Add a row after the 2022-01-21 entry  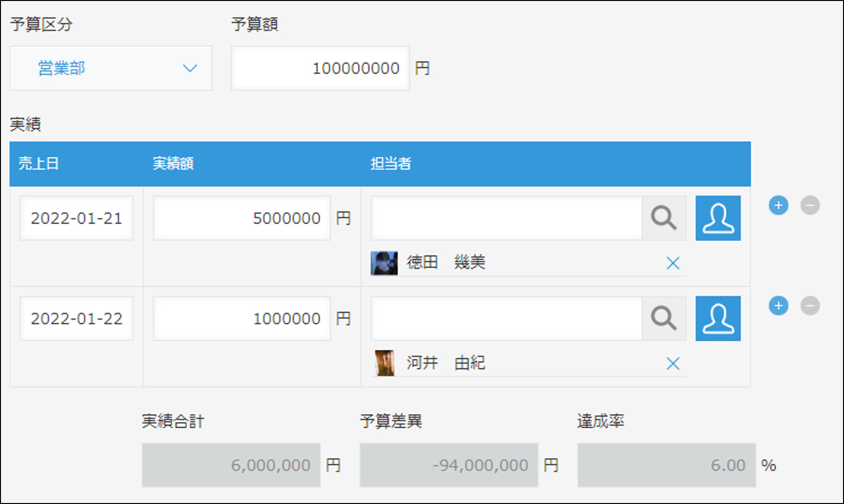[x=778, y=205]
